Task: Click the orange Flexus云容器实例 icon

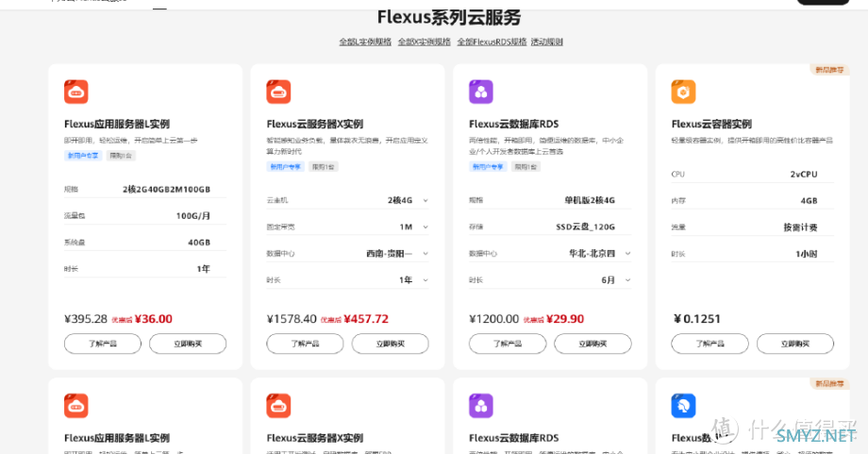Action: coord(684,92)
